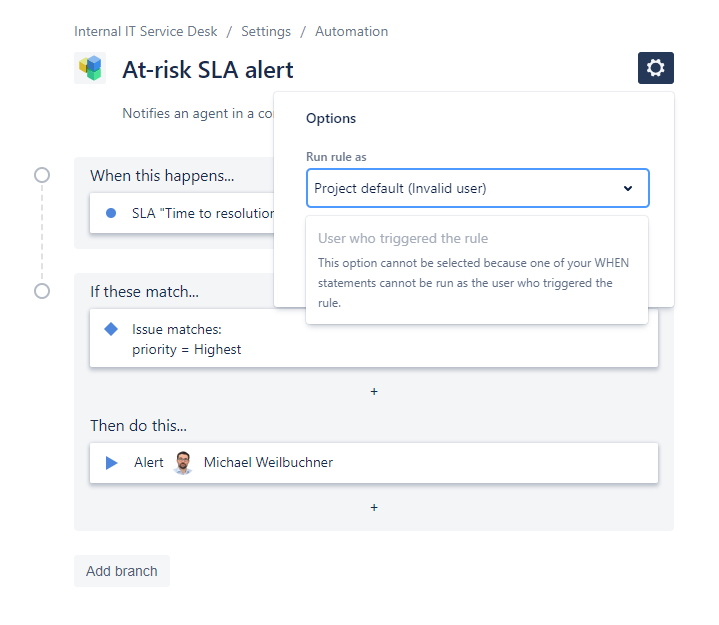This screenshot has width=719, height=625.
Task: Click the If these match step circle
Action: click(42, 291)
